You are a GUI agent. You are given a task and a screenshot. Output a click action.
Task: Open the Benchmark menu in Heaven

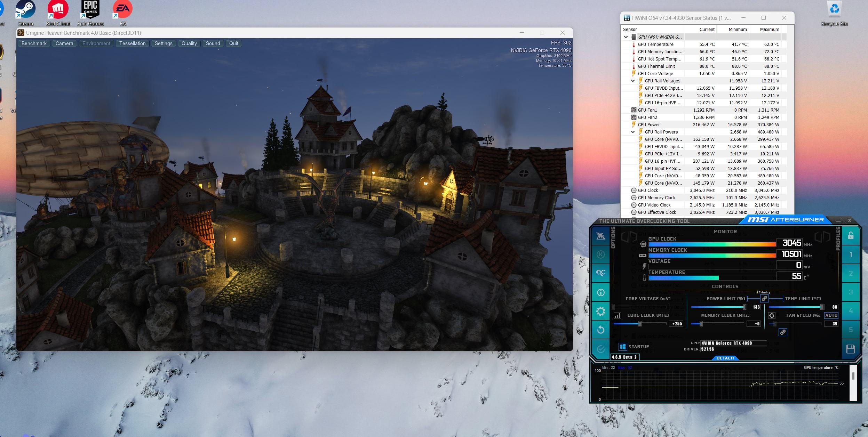34,43
